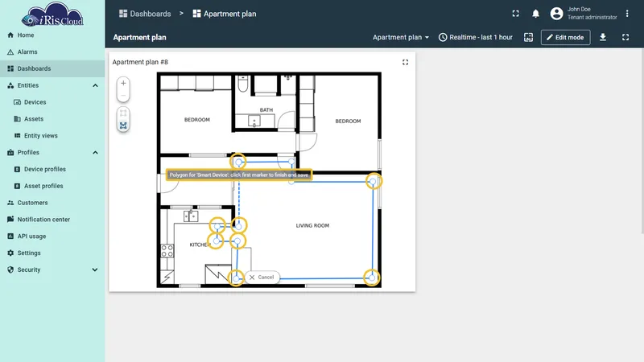Expand the Security section chevron
The image size is (644, 362).
95,269
